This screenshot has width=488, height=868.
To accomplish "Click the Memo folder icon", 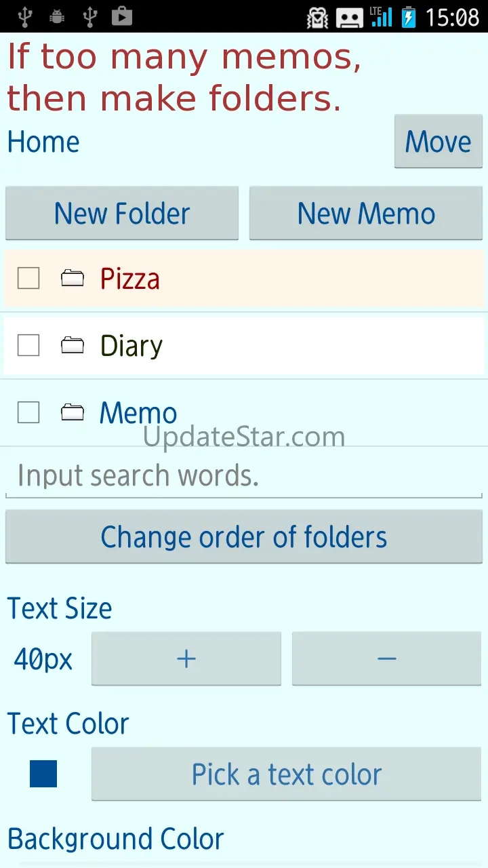I will pos(73,412).
